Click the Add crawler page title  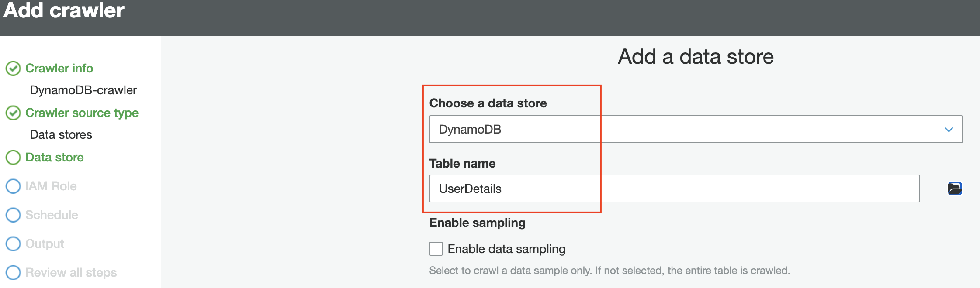[64, 10]
